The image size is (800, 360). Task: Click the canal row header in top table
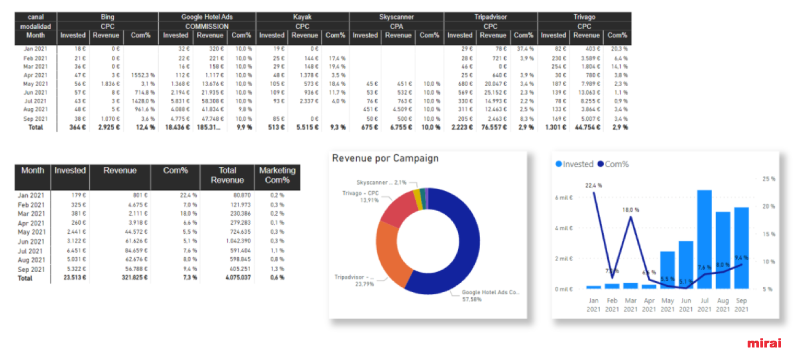(x=36, y=17)
